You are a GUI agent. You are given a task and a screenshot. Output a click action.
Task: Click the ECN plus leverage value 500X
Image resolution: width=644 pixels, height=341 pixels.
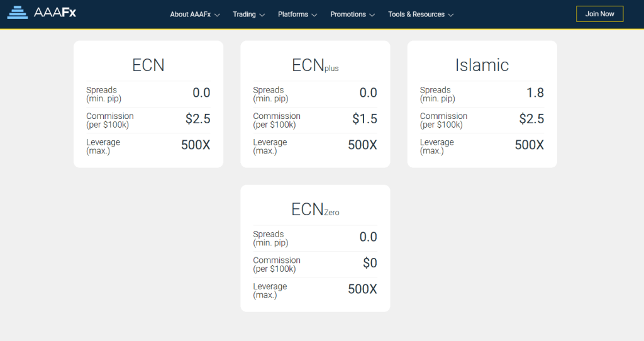[363, 145]
